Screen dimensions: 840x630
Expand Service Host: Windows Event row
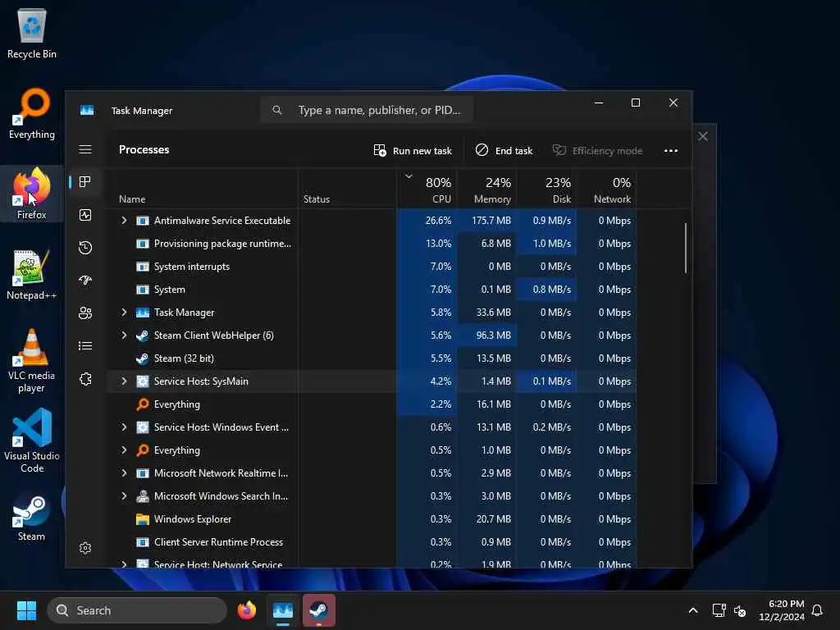coord(124,427)
